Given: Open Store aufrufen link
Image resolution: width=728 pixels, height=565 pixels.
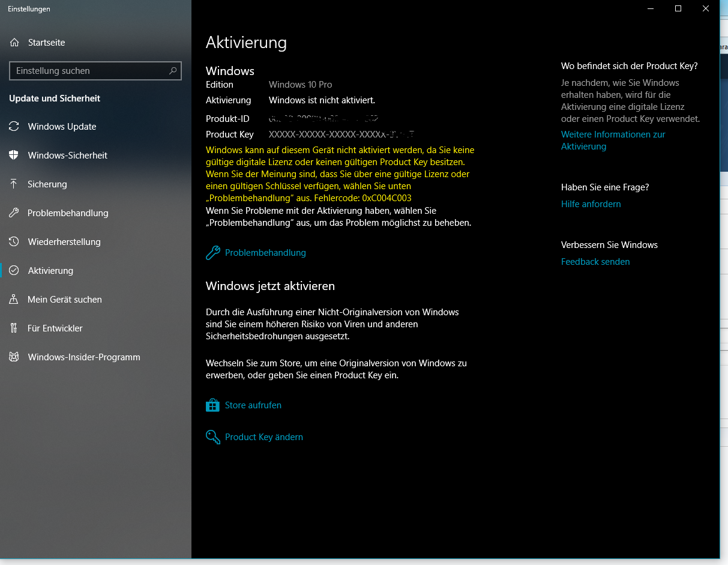Looking at the screenshot, I should pyautogui.click(x=253, y=405).
